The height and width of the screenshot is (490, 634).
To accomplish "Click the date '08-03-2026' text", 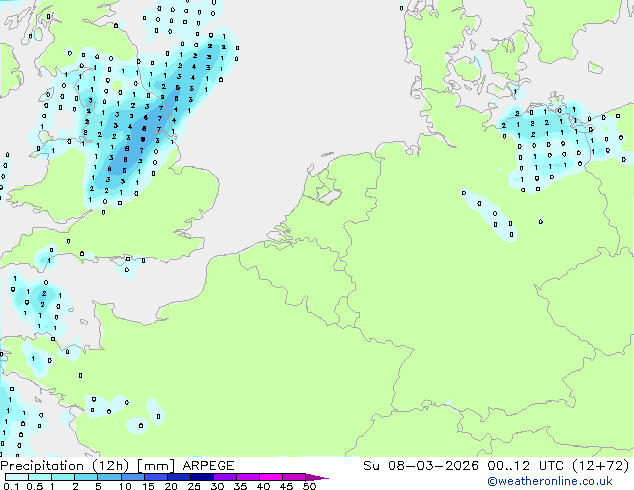I will pyautogui.click(x=433, y=466).
